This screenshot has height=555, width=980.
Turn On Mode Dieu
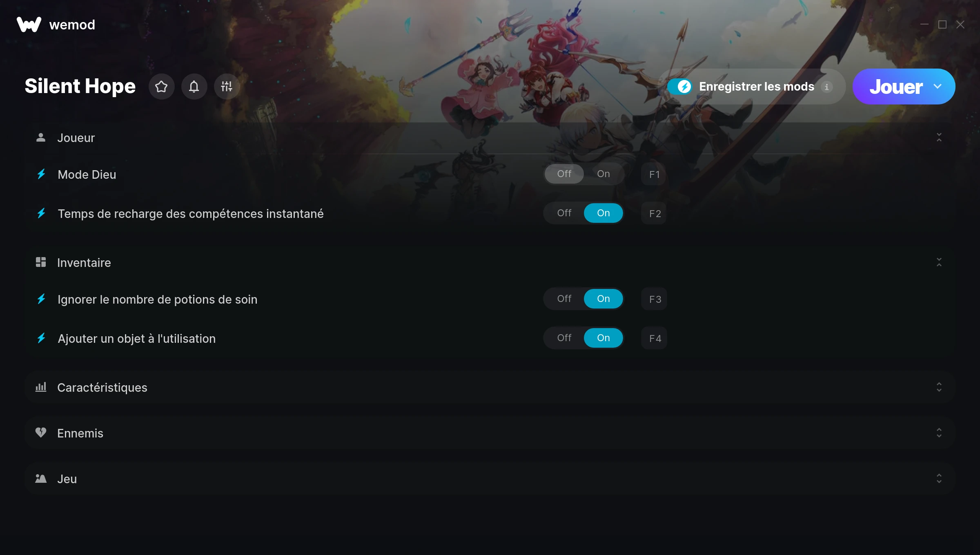tap(604, 174)
